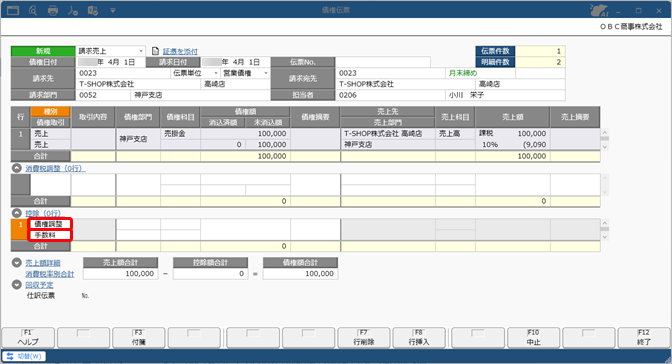The height and width of the screenshot is (364, 672).
Task: Click the 控除額合計 value 0
Action: click(210, 274)
